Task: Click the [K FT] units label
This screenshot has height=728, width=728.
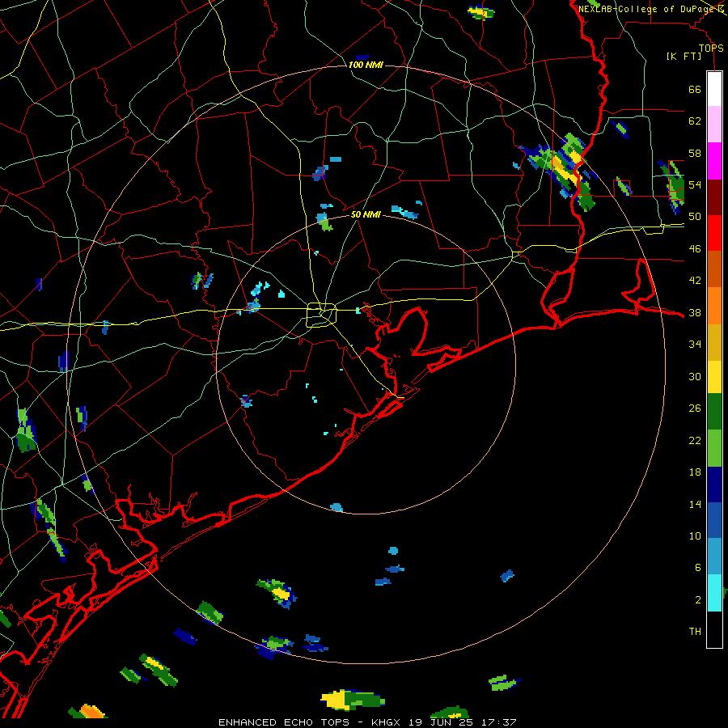Action: [684, 57]
